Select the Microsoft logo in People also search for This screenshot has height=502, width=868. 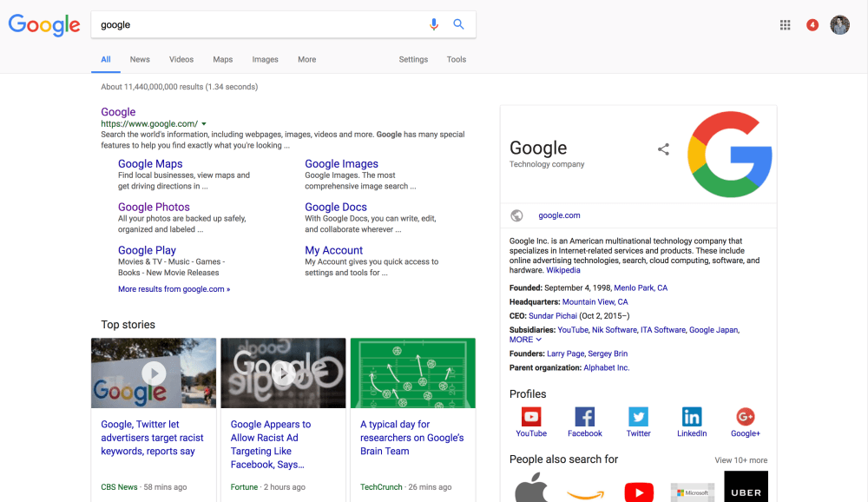click(x=693, y=492)
